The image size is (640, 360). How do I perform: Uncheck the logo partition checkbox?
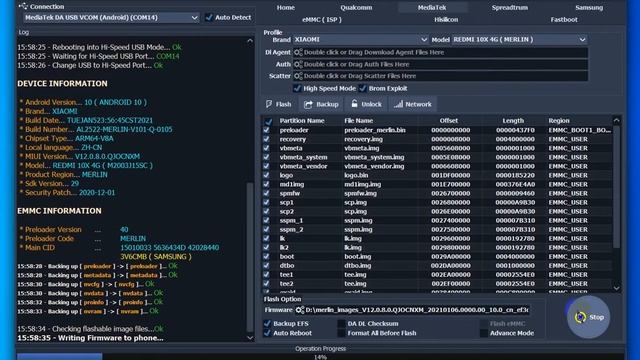pyautogui.click(x=267, y=175)
